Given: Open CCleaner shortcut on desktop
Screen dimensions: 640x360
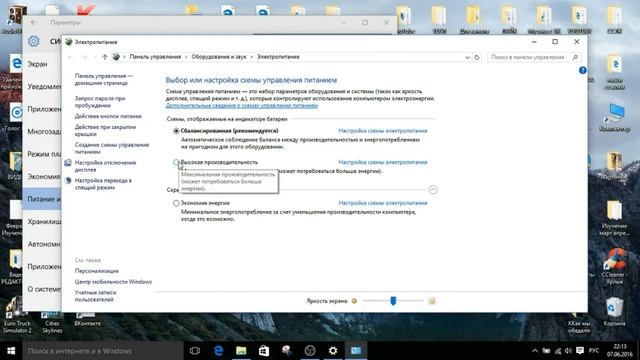Looking at the screenshot, I should (614, 266).
